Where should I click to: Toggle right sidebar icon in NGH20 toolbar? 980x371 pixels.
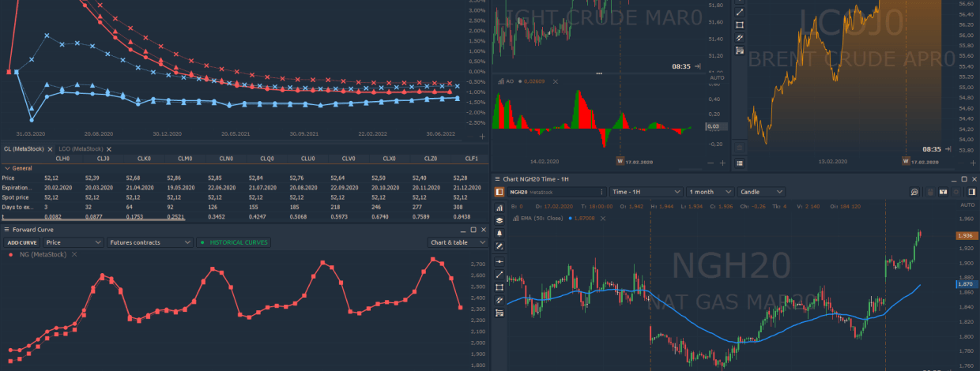(971, 192)
